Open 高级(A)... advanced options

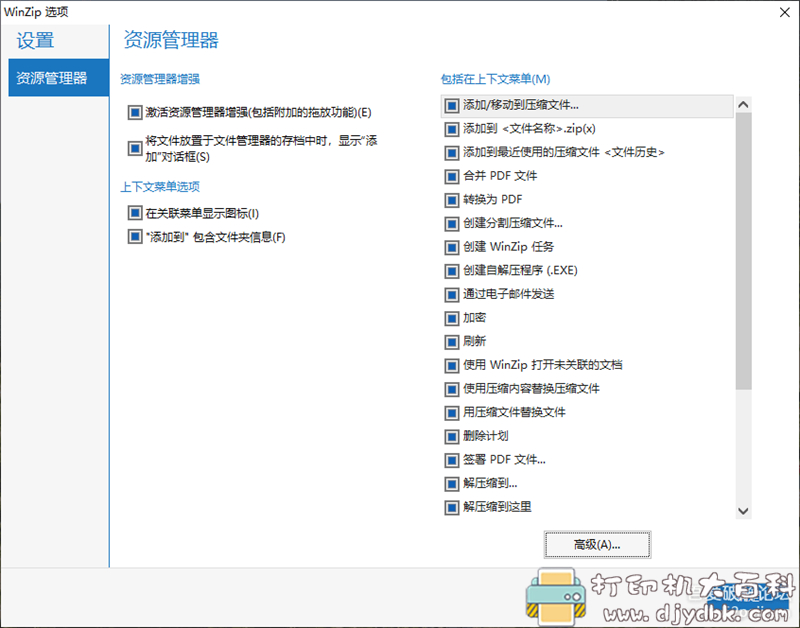597,545
